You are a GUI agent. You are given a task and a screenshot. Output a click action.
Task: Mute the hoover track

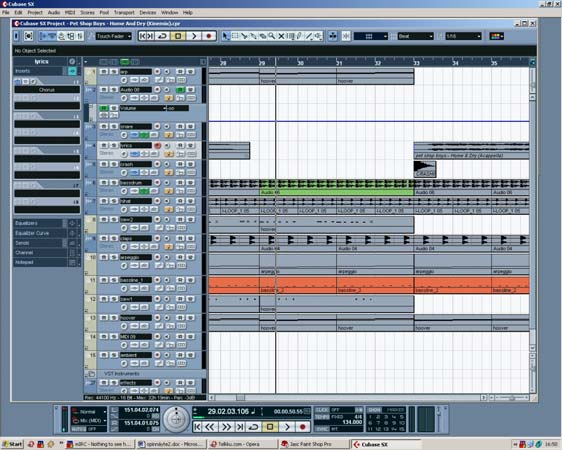click(104, 318)
